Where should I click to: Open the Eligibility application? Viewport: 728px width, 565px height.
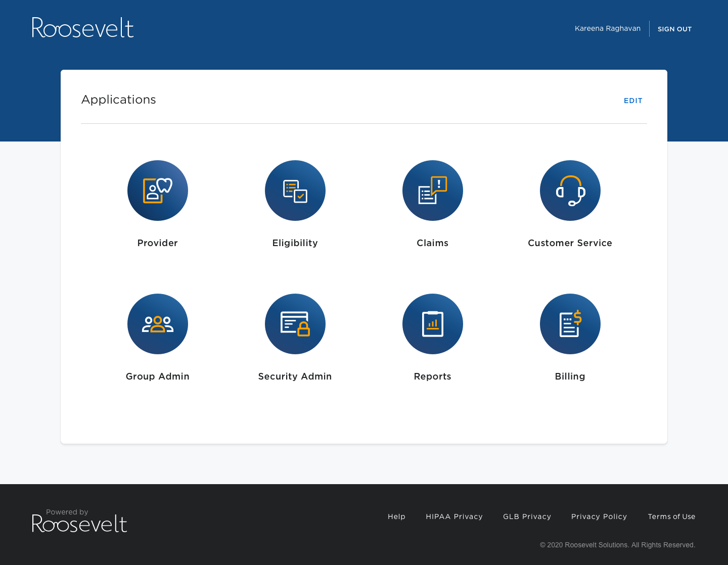295,191
